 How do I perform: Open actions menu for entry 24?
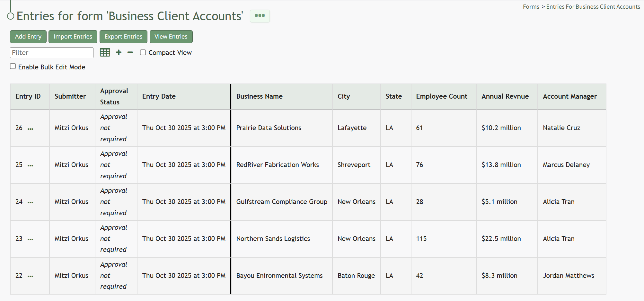pos(31,203)
